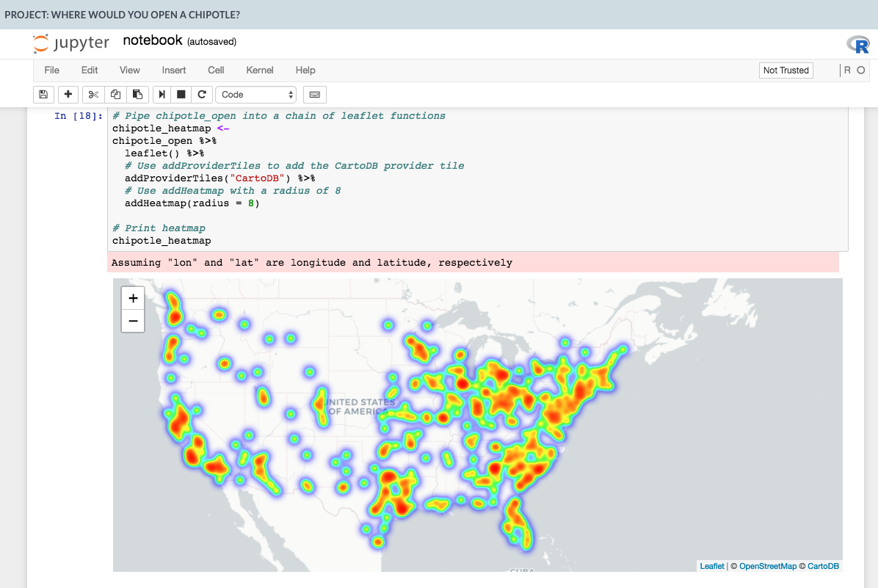Follow the OpenStreetMap attribution link

point(768,566)
